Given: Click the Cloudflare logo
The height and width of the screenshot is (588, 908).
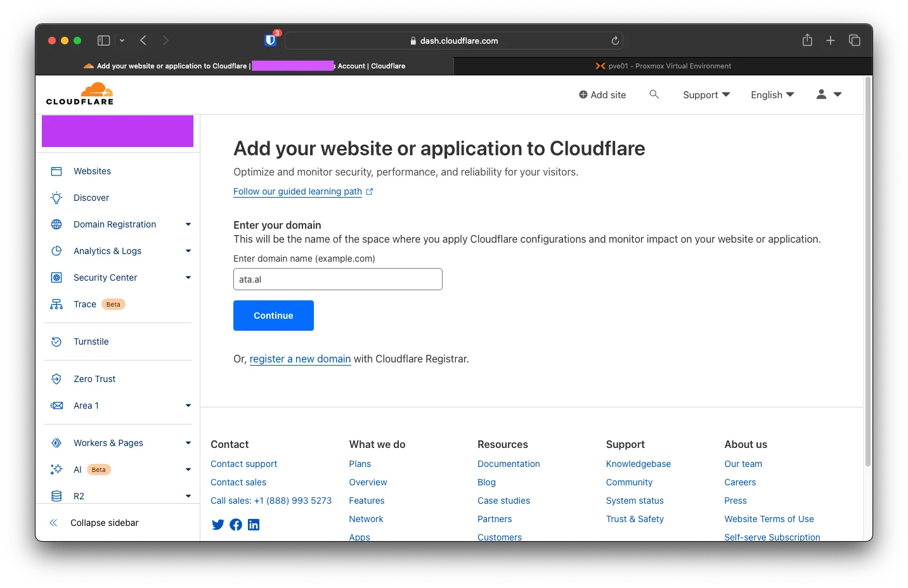Looking at the screenshot, I should [80, 93].
